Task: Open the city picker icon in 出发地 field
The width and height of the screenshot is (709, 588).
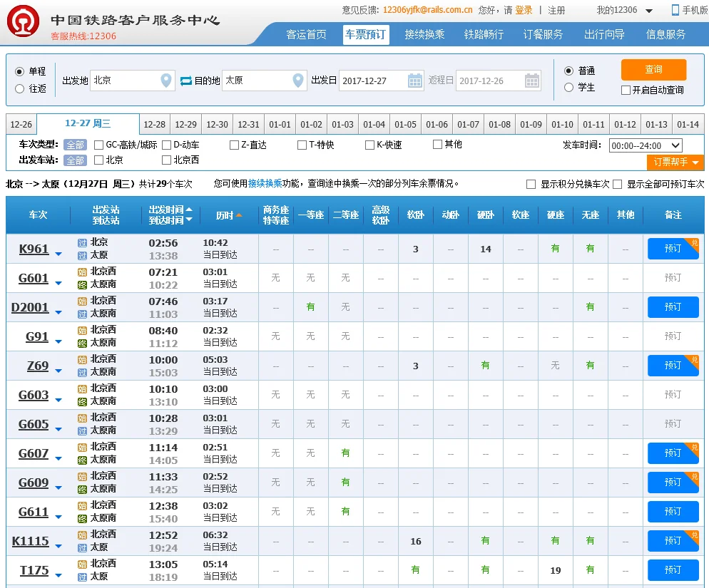Action: (165, 81)
